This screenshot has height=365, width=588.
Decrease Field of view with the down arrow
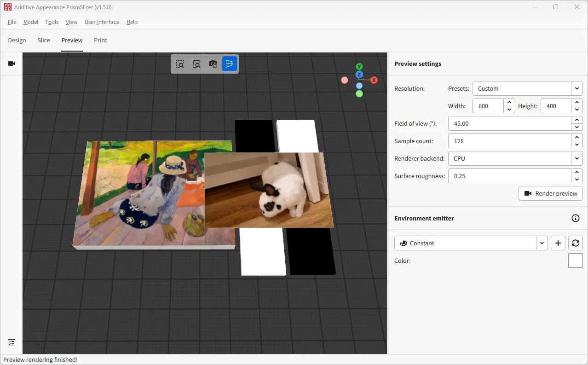(x=576, y=127)
